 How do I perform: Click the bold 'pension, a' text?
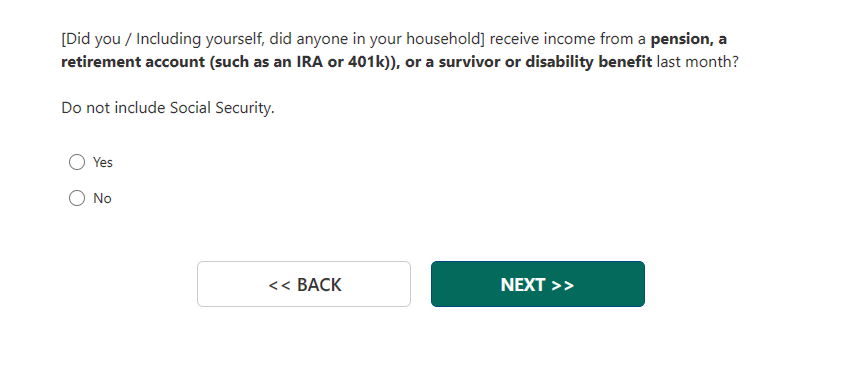[688, 39]
